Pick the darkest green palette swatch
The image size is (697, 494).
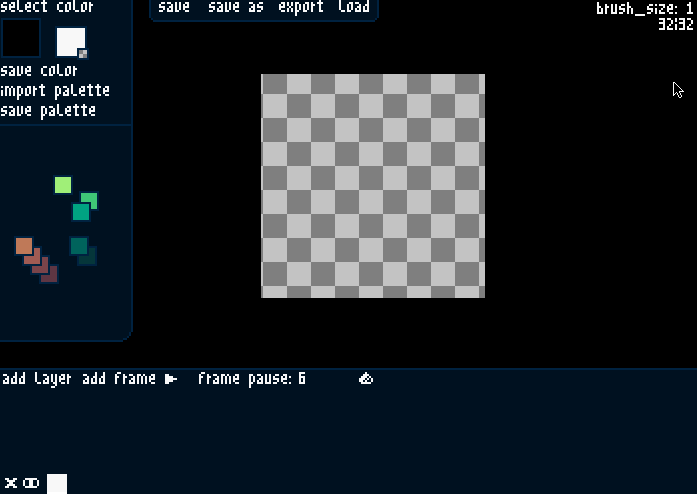pos(91,259)
